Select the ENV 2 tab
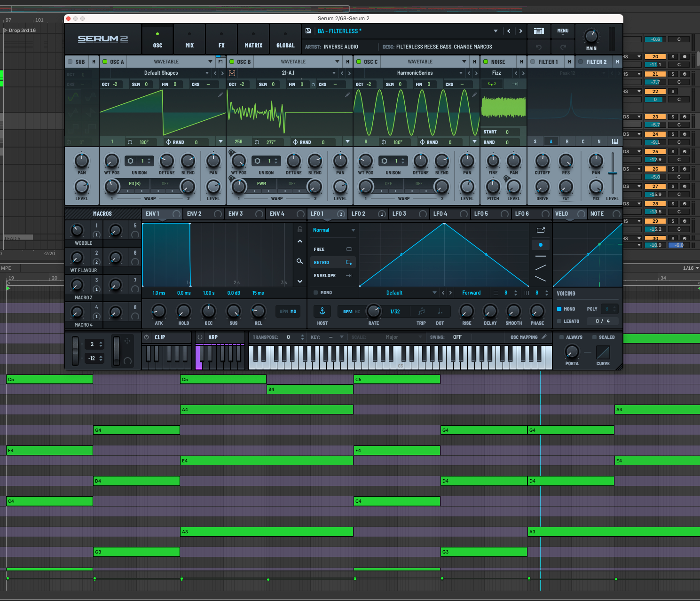 (x=194, y=214)
